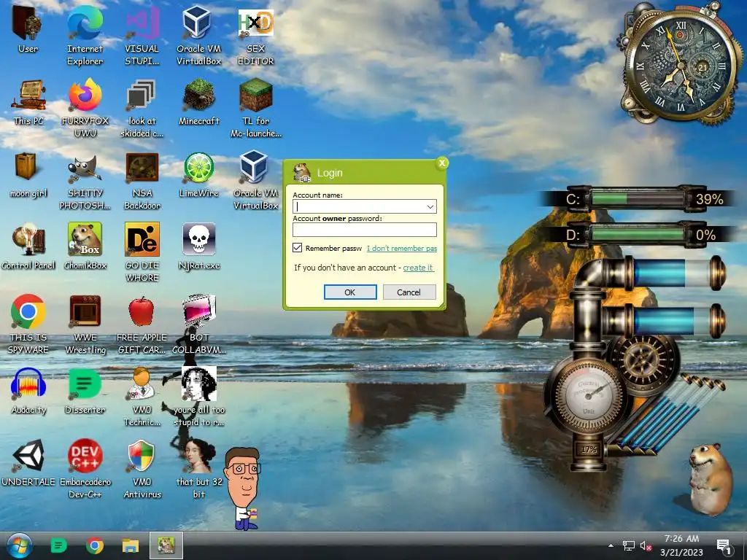Show hidden tray icons arrow
Screen dimensions: 747x560
pyautogui.click(x=611, y=545)
